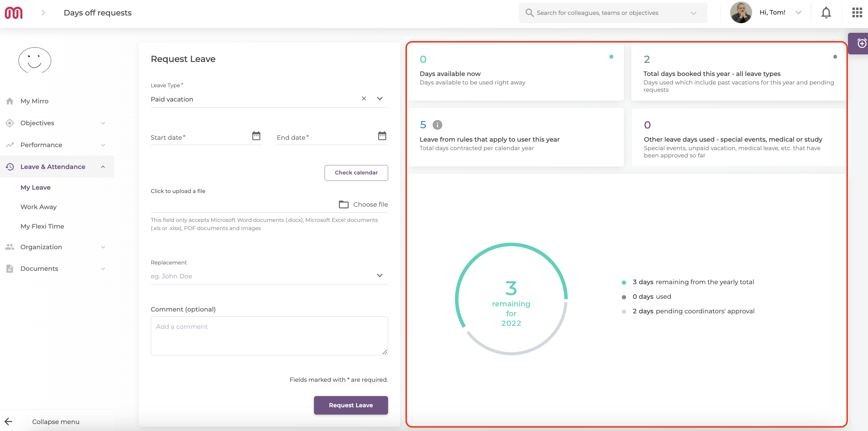This screenshot has width=868, height=431.
Task: Click the Days off requests breadcrumb
Action: point(98,13)
